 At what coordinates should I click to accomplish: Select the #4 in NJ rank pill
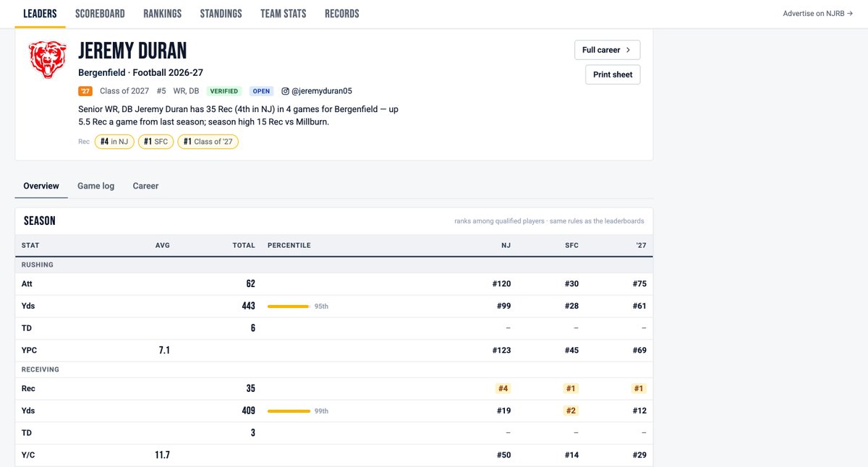point(114,142)
